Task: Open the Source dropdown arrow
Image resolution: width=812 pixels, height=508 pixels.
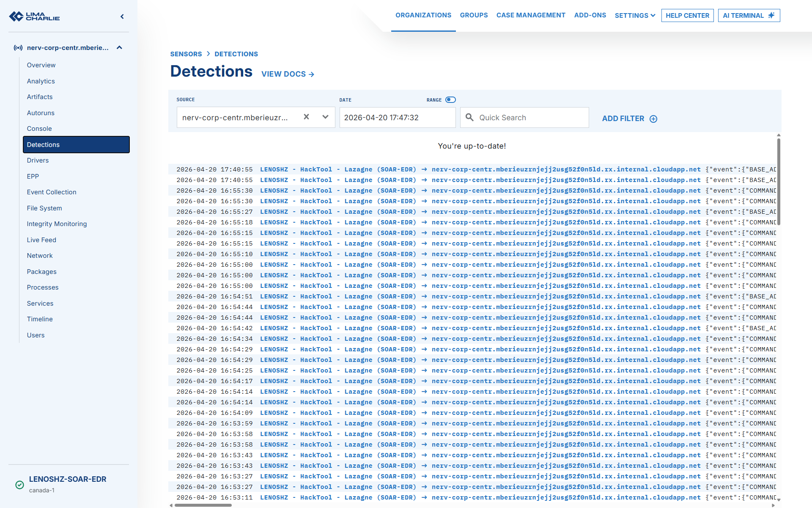Action: (x=325, y=117)
